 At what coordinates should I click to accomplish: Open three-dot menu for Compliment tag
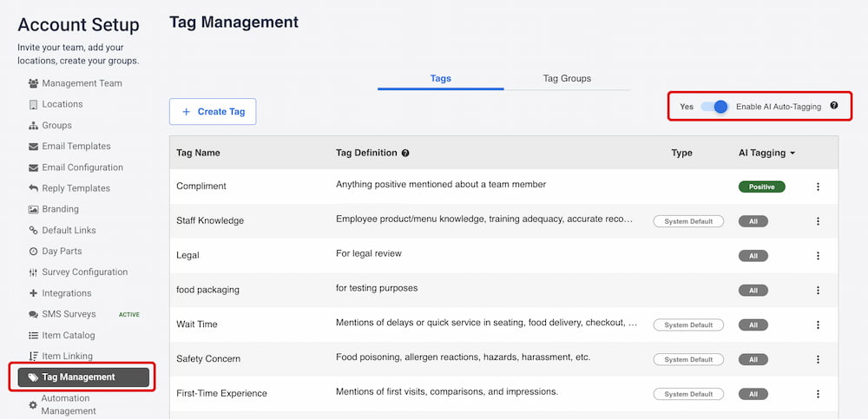tap(819, 187)
